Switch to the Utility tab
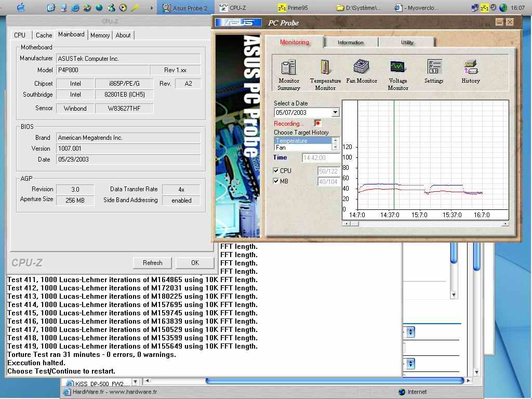Viewport: 532px width, 399px height. [407, 43]
